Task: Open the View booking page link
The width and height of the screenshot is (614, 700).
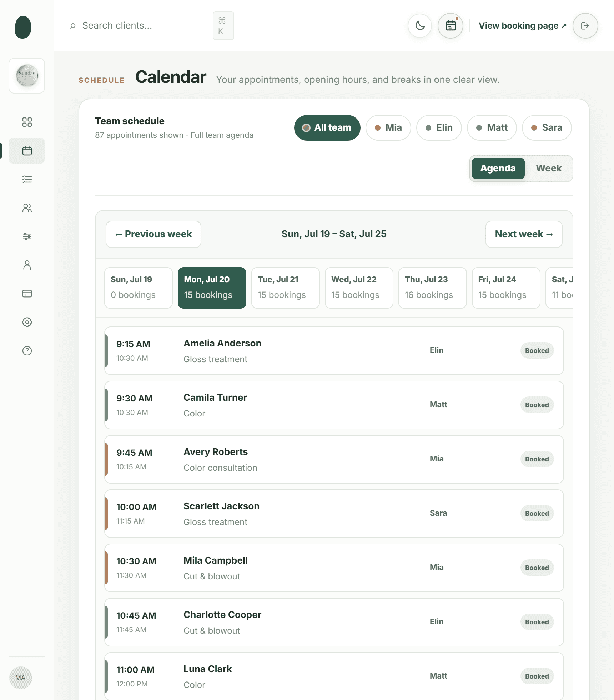Action: [523, 26]
